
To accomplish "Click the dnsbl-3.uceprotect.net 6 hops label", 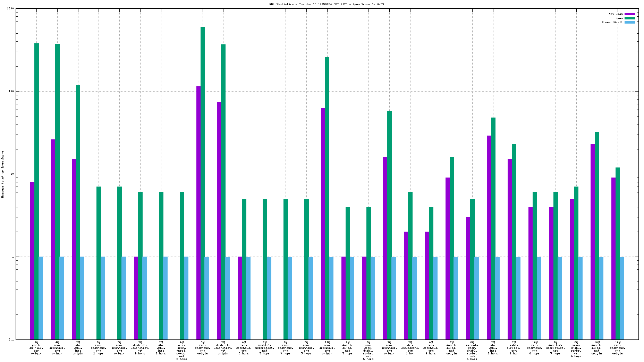I will coord(140,348).
